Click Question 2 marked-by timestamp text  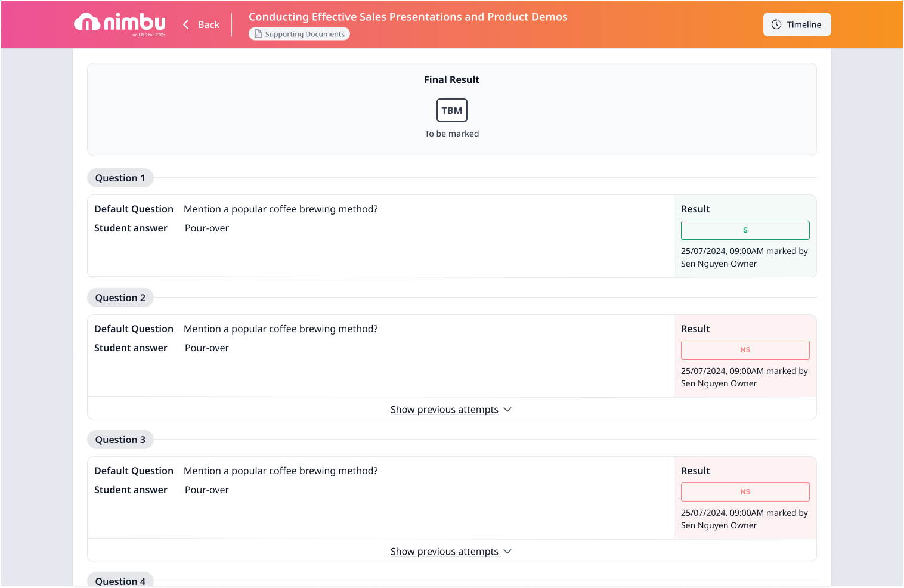click(744, 377)
